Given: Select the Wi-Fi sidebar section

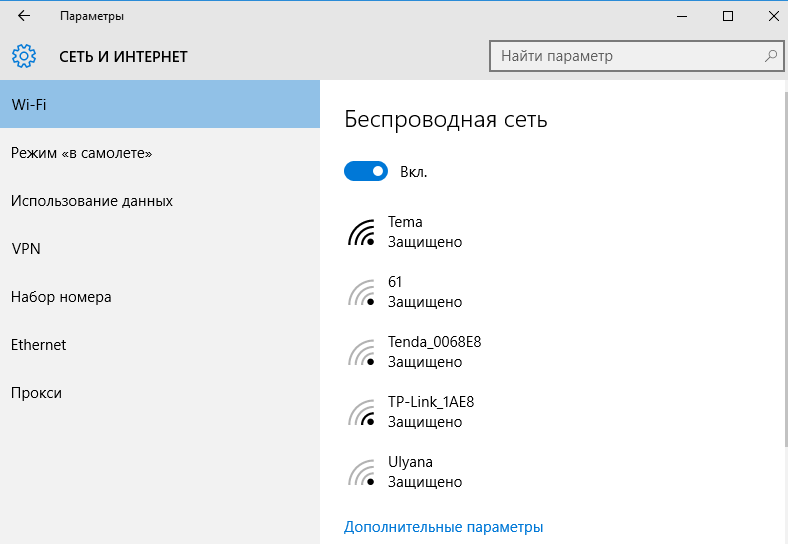Looking at the screenshot, I should click(160, 104).
